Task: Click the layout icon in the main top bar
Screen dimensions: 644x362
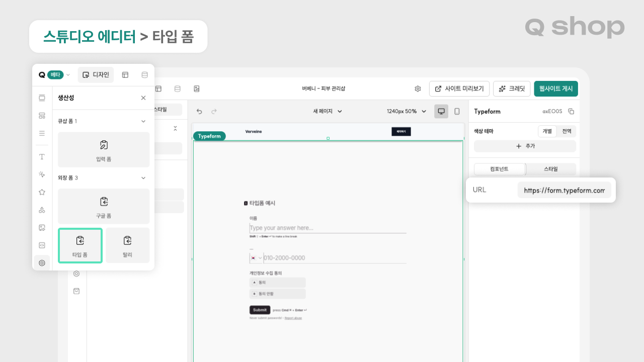Action: 158,88
